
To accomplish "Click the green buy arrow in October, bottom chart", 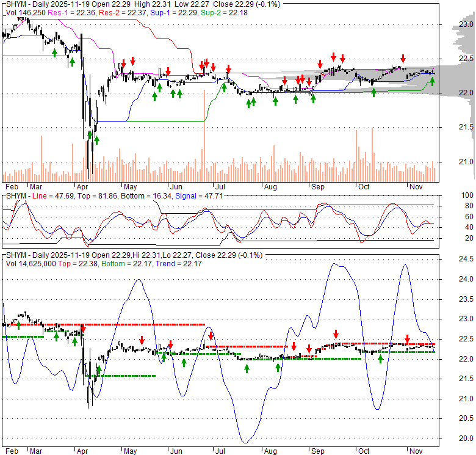I will click(380, 359).
